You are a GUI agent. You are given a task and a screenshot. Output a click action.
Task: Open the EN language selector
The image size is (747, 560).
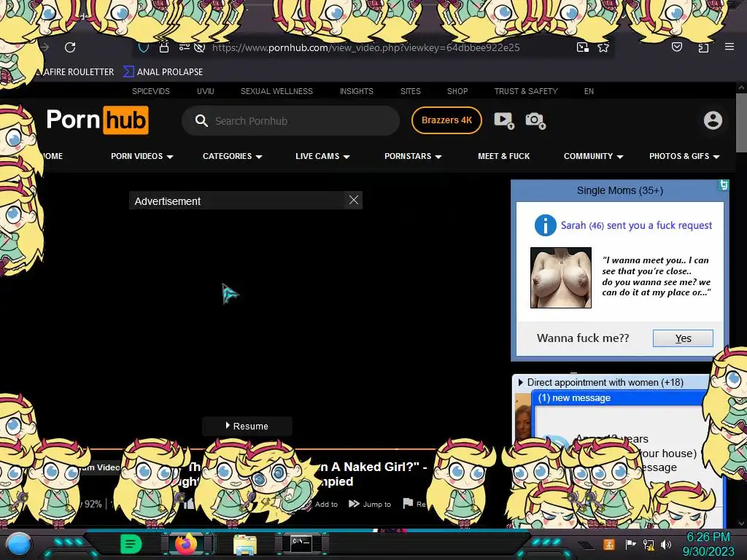pos(589,91)
